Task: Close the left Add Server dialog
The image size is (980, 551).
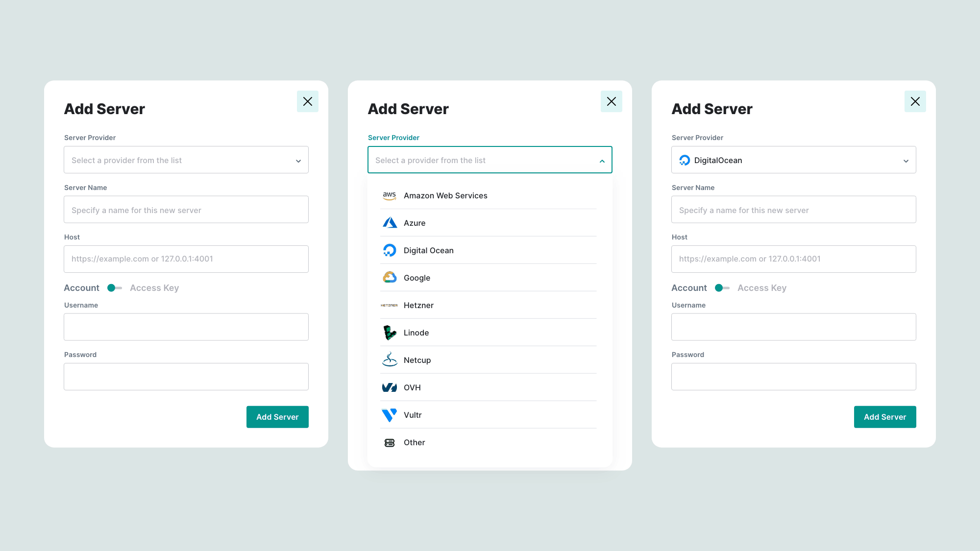Action: click(x=308, y=101)
